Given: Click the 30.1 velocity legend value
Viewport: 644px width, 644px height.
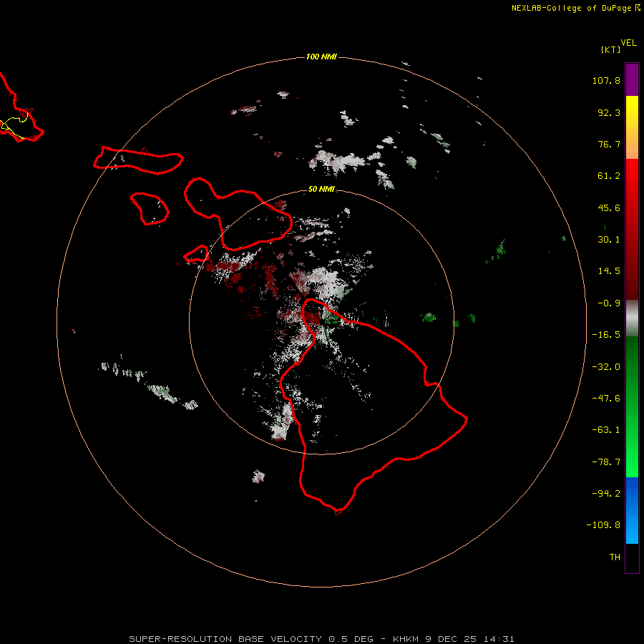Looking at the screenshot, I should [609, 240].
